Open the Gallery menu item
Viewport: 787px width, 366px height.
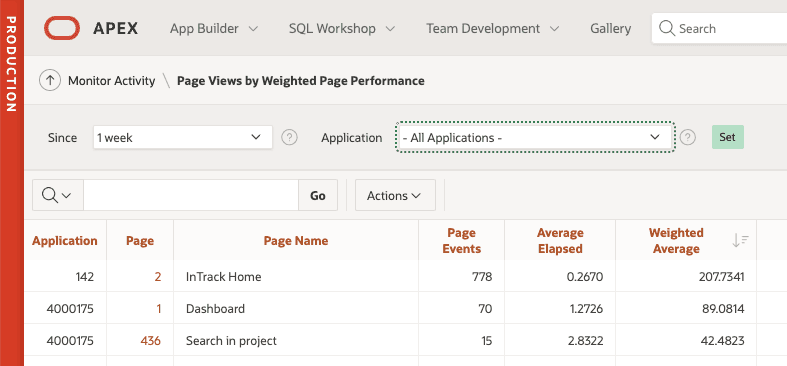(610, 29)
